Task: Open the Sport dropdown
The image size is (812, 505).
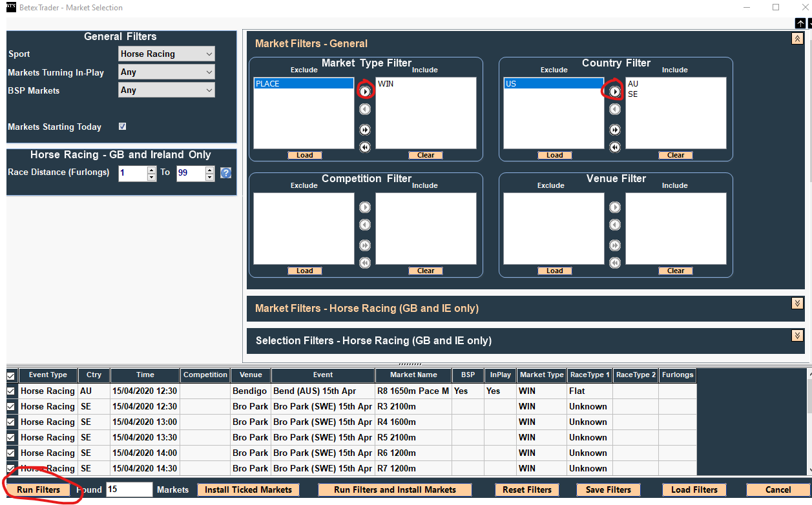Action: point(167,54)
